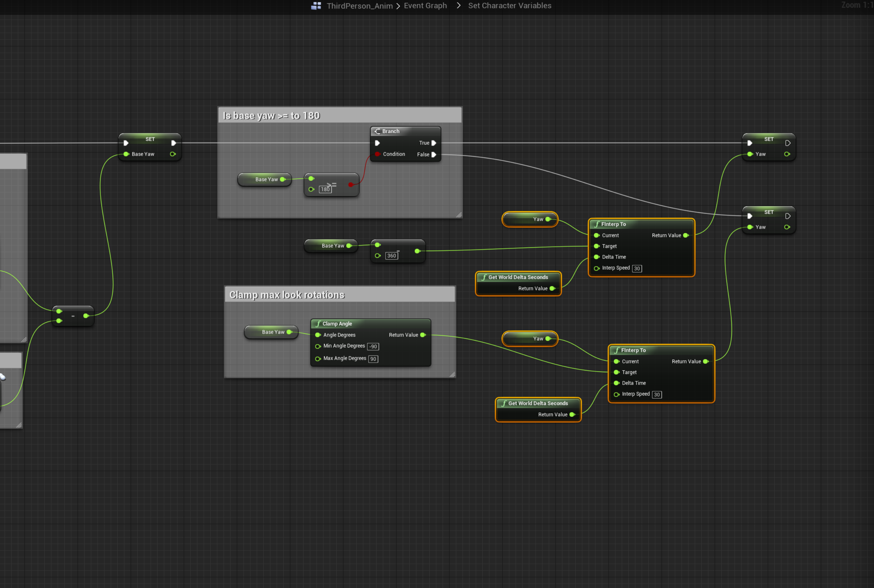Screen dimensions: 874x588
Task: Click the True execution pin on Branch
Action: 434,143
